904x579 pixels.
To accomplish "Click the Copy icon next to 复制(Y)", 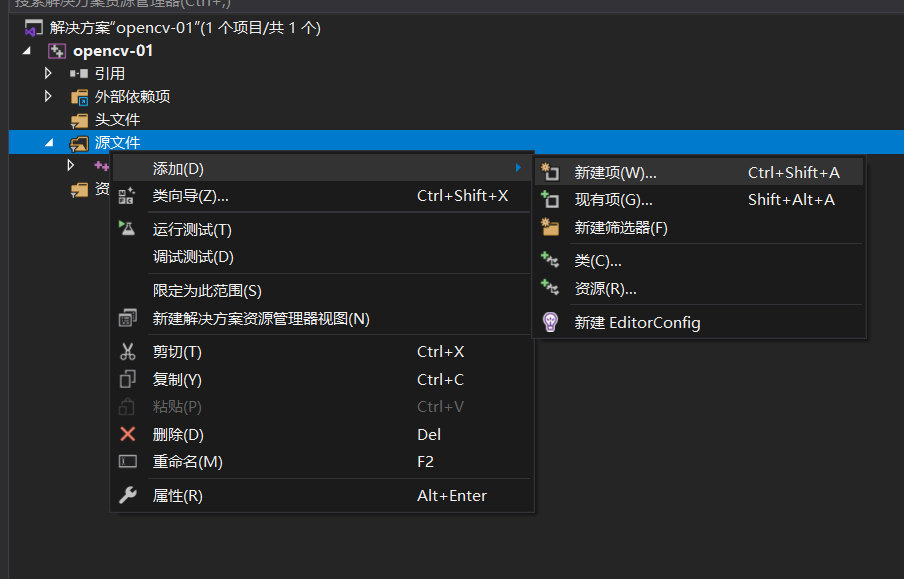I will pyautogui.click(x=127, y=379).
